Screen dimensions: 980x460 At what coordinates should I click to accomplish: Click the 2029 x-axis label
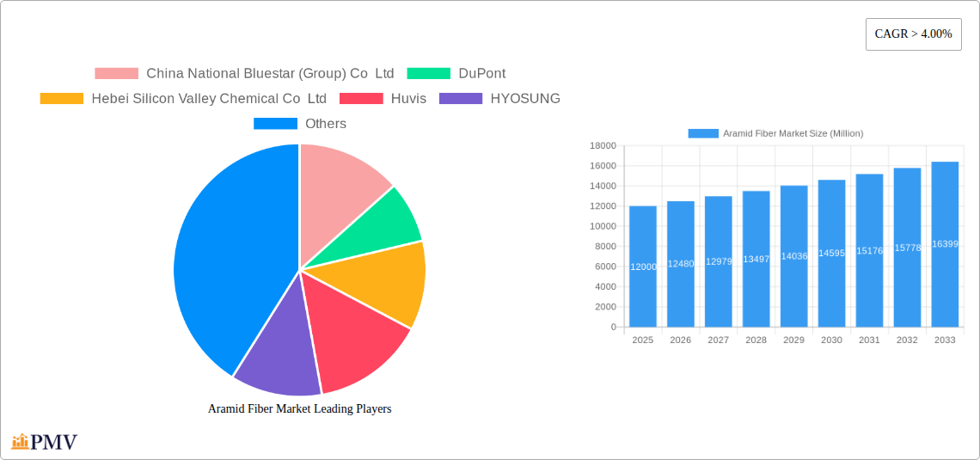793,340
